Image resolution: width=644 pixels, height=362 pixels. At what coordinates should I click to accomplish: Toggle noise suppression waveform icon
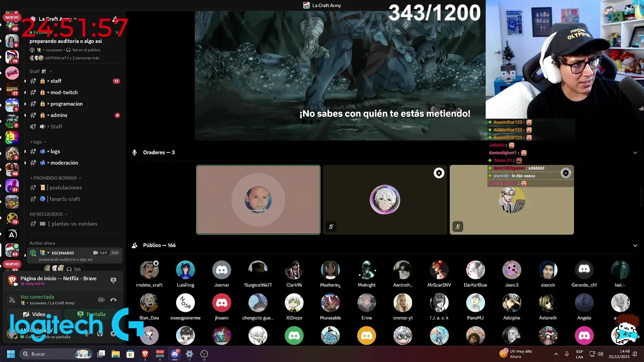click(x=101, y=300)
